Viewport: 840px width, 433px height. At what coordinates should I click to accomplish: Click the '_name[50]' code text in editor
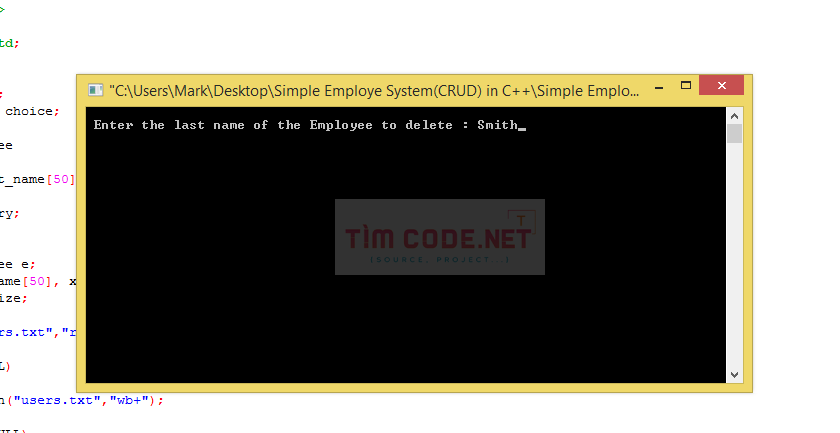[x=38, y=180]
